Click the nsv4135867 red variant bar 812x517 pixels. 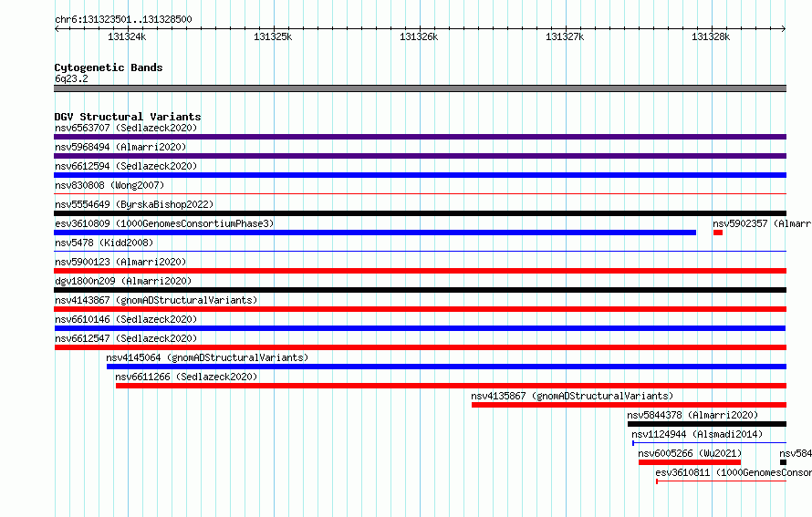pos(629,405)
